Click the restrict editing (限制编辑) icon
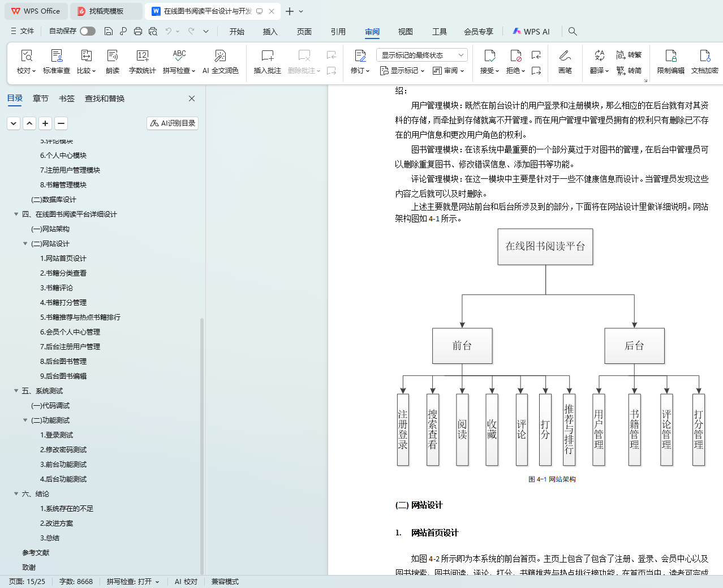Screen dimensions: 723x588 (670, 56)
